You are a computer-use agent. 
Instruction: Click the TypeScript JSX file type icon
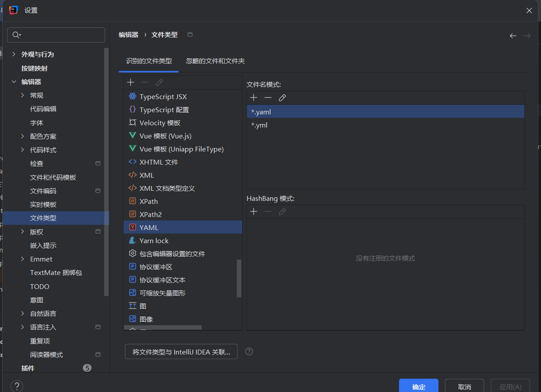click(133, 96)
